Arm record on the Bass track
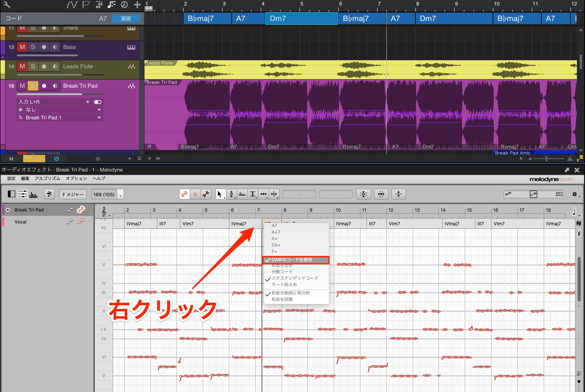The width and height of the screenshot is (585, 392). point(44,47)
